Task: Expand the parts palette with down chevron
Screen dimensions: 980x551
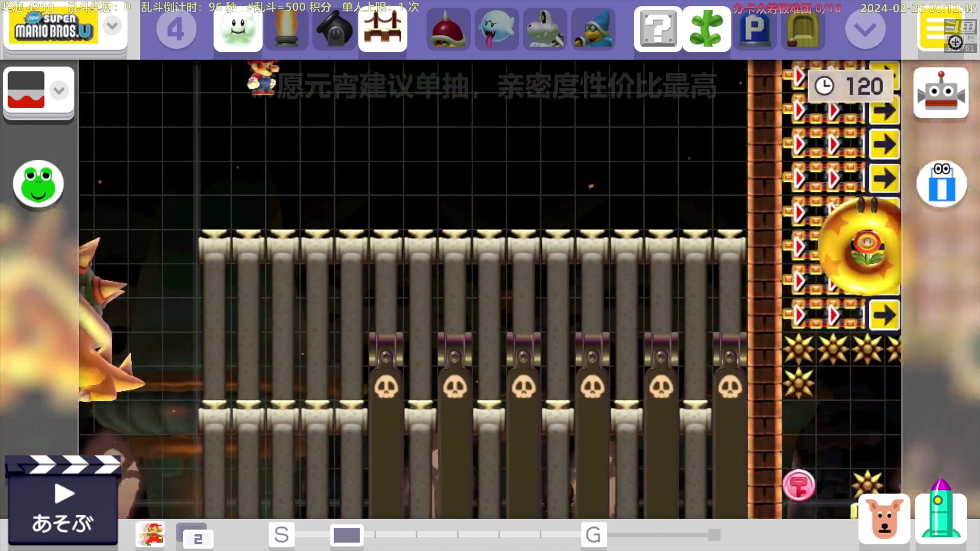Action: pos(865,30)
